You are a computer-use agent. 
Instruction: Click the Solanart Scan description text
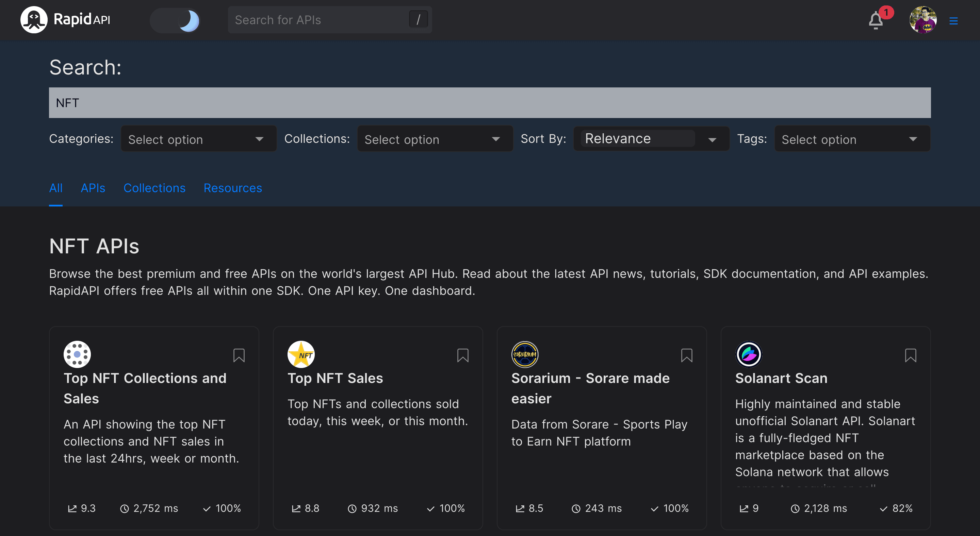point(825,442)
